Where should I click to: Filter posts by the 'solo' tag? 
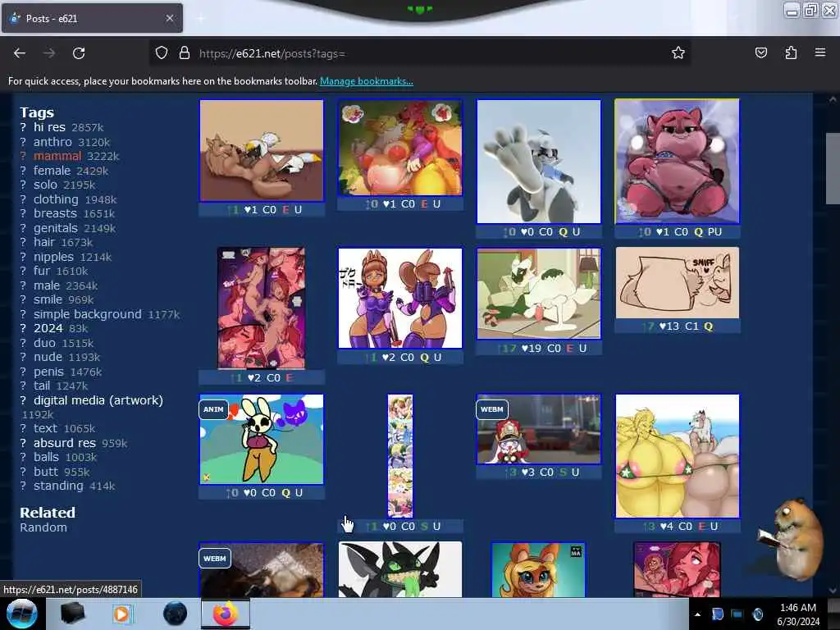point(45,185)
